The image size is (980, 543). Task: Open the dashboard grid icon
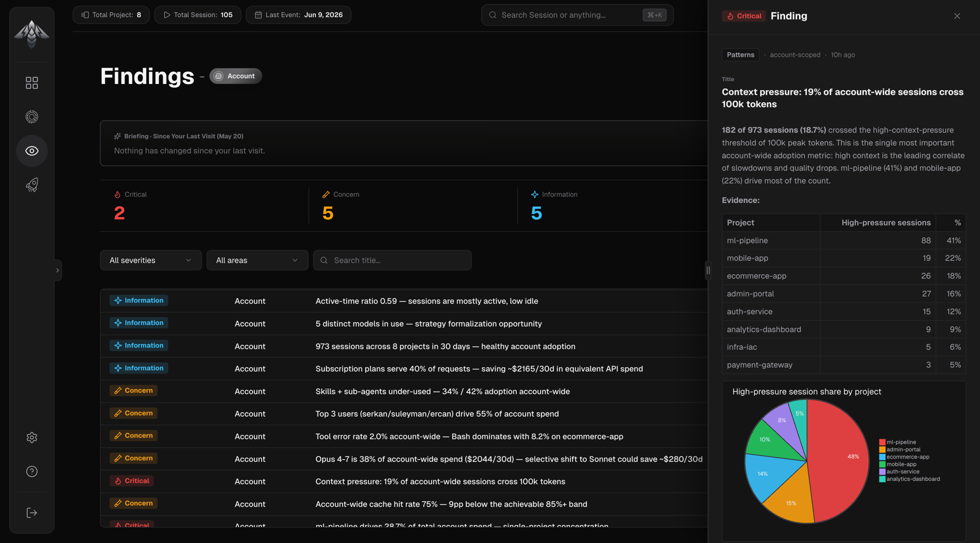pos(32,83)
